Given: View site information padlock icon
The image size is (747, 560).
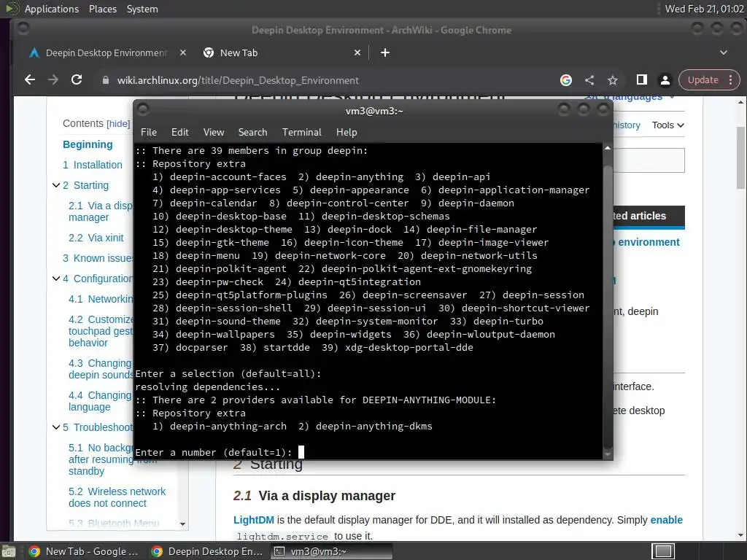Looking at the screenshot, I should tap(106, 80).
